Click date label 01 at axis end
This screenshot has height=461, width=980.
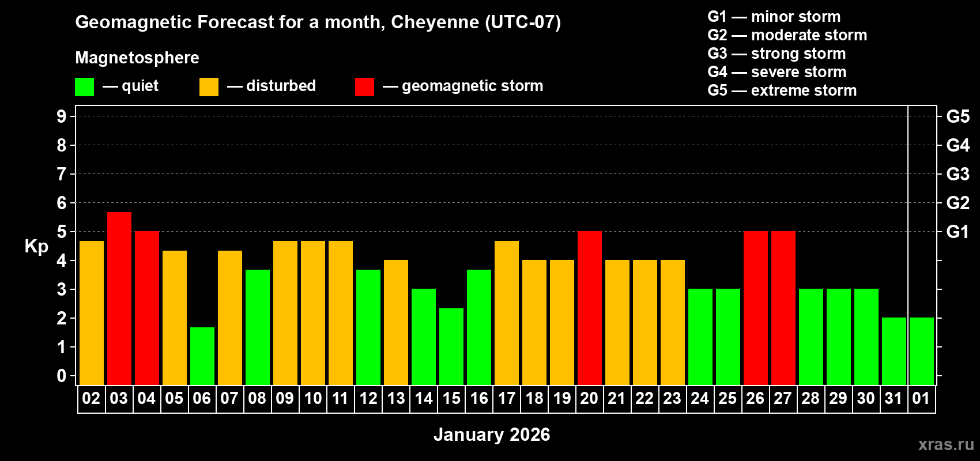coord(921,398)
